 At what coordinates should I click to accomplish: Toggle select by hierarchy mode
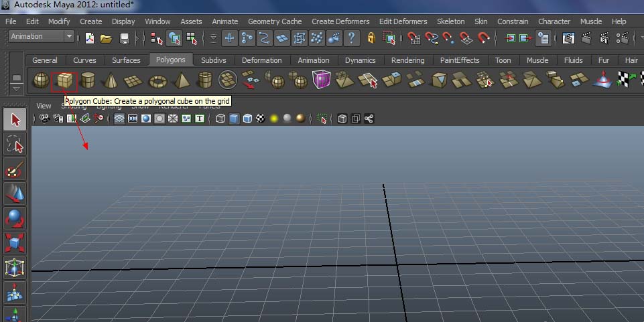click(x=157, y=38)
